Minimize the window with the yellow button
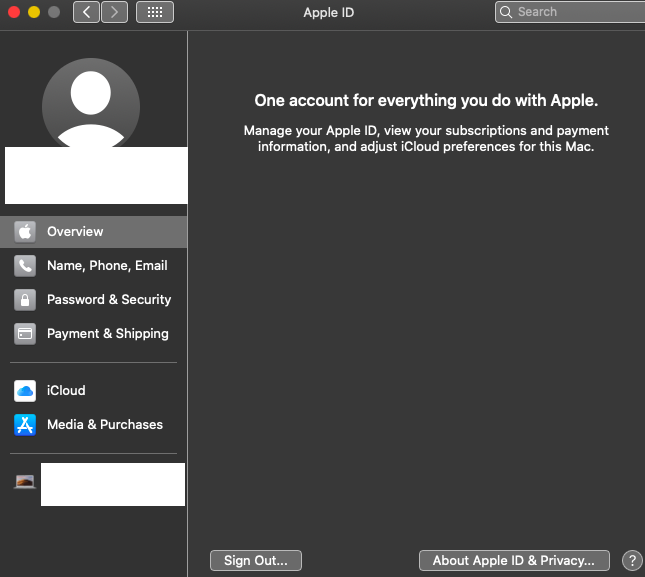 tap(34, 12)
